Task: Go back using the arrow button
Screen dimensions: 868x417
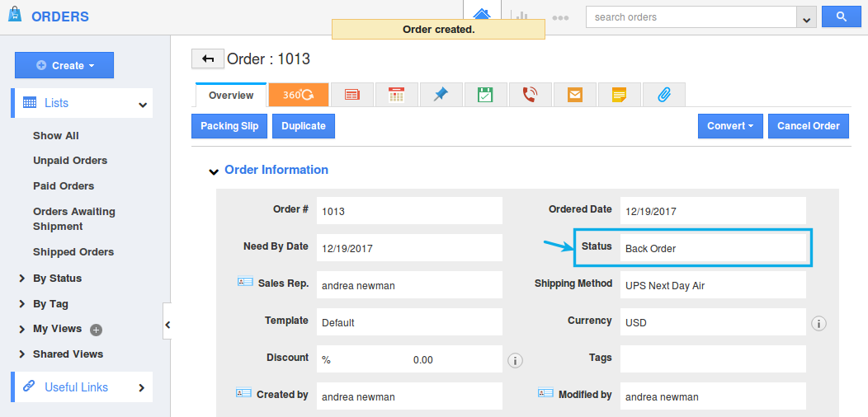Action: pos(207,59)
